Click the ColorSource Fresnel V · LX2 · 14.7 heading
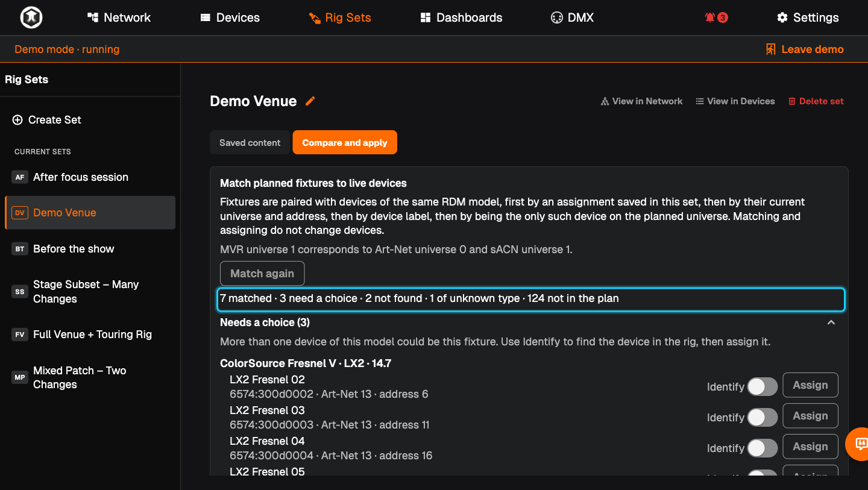The image size is (868, 490). [306, 363]
